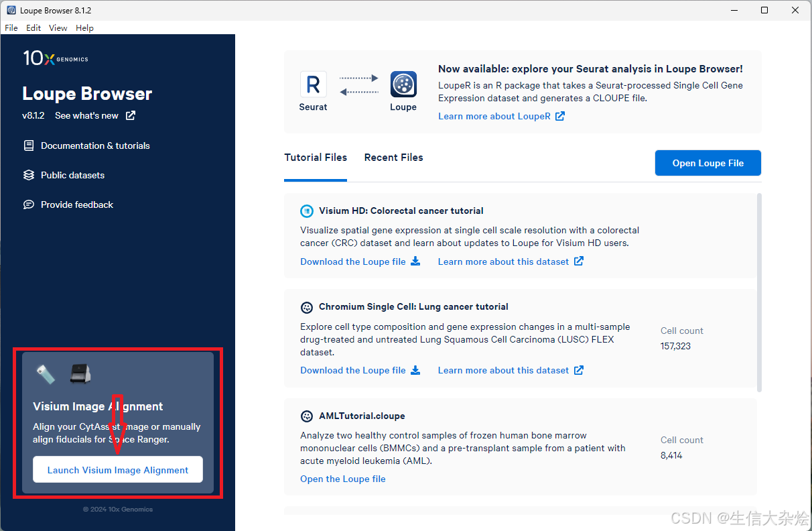The width and height of the screenshot is (812, 531).
Task: Launch Visium Image Alignment
Action: pyautogui.click(x=118, y=469)
